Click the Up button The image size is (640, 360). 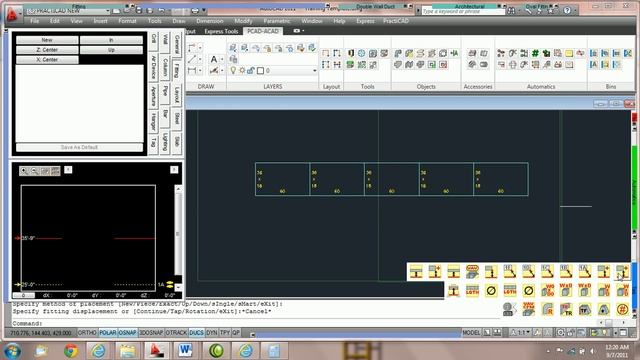click(x=111, y=50)
